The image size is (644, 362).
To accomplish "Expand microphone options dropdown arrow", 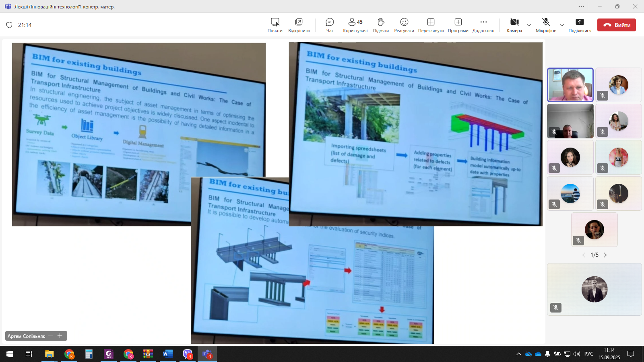I will (x=562, y=25).
